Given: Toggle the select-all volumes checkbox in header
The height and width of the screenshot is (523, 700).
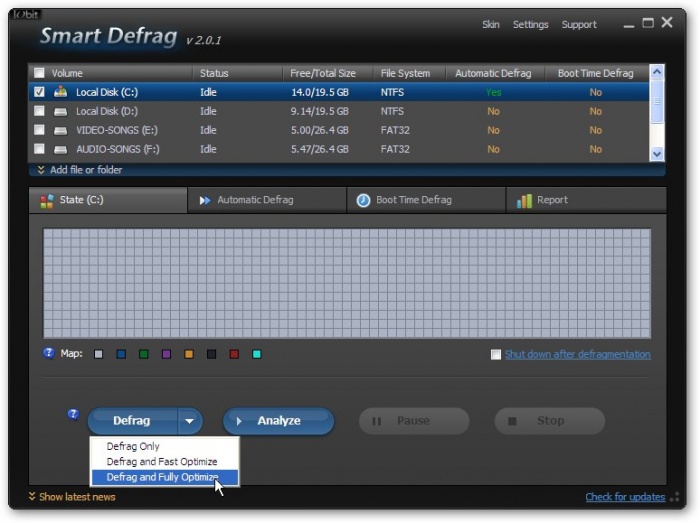Looking at the screenshot, I should click(x=39, y=73).
